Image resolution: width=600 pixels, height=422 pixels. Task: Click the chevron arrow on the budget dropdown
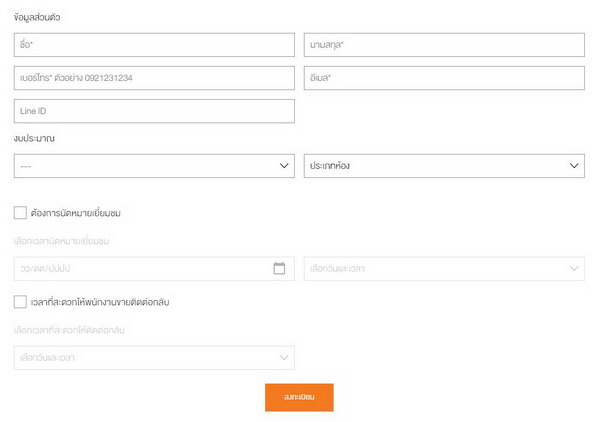tap(284, 166)
